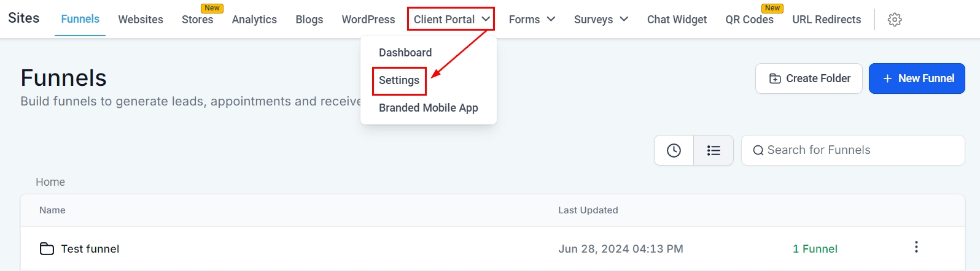Go to the Websites tab
The height and width of the screenshot is (271, 980).
point(141,20)
